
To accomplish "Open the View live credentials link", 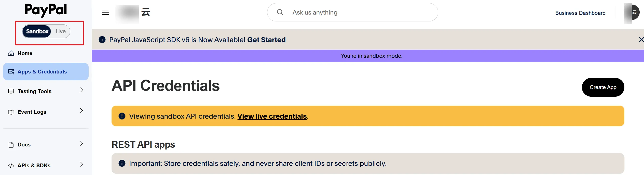I will point(272,116).
